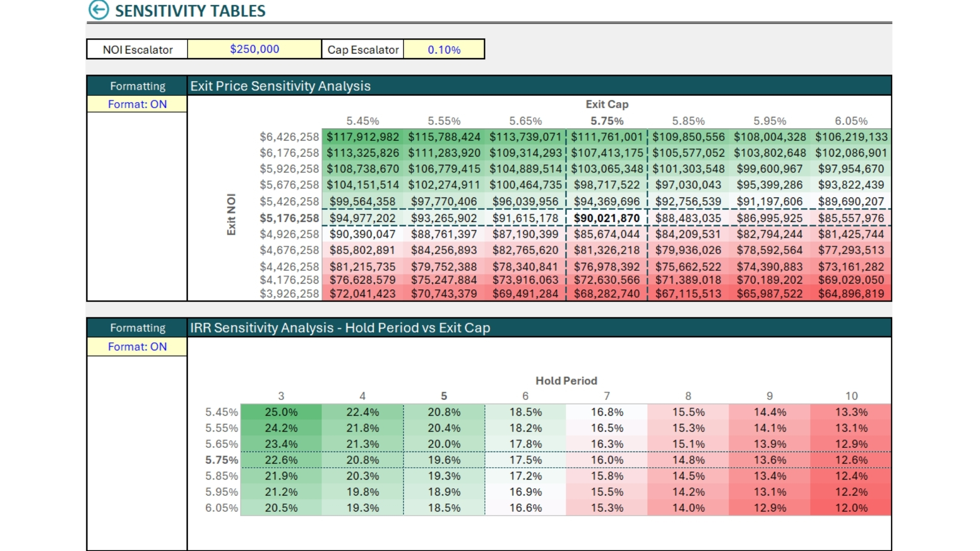The height and width of the screenshot is (551, 980).
Task: Select the NOI Escalator $250,000 input cell
Action: (x=254, y=49)
